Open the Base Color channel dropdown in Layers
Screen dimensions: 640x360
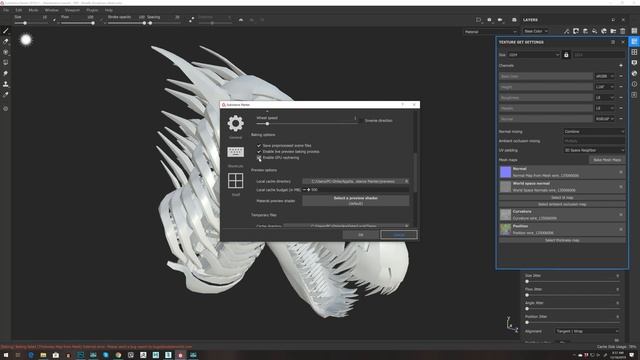tap(536, 31)
